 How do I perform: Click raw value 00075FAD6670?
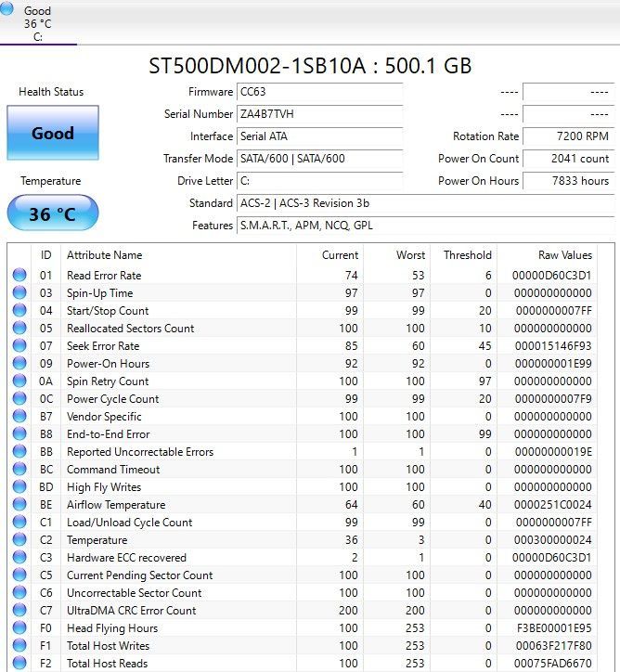(553, 663)
